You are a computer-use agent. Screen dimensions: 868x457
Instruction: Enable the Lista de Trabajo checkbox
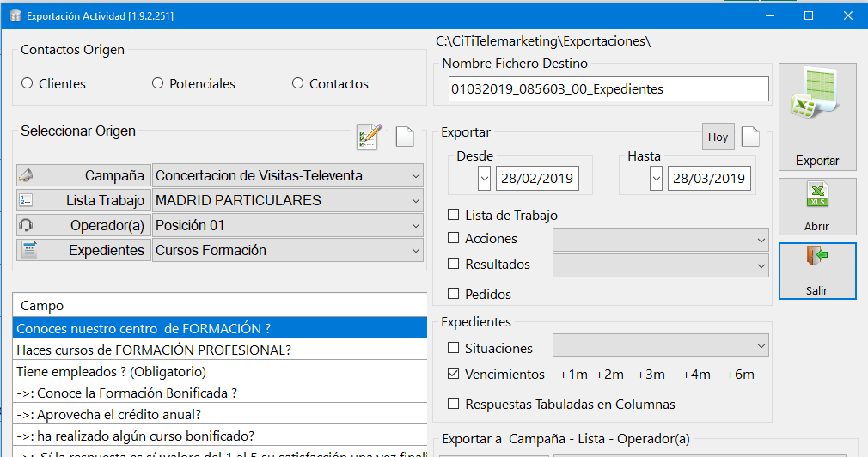[454, 214]
